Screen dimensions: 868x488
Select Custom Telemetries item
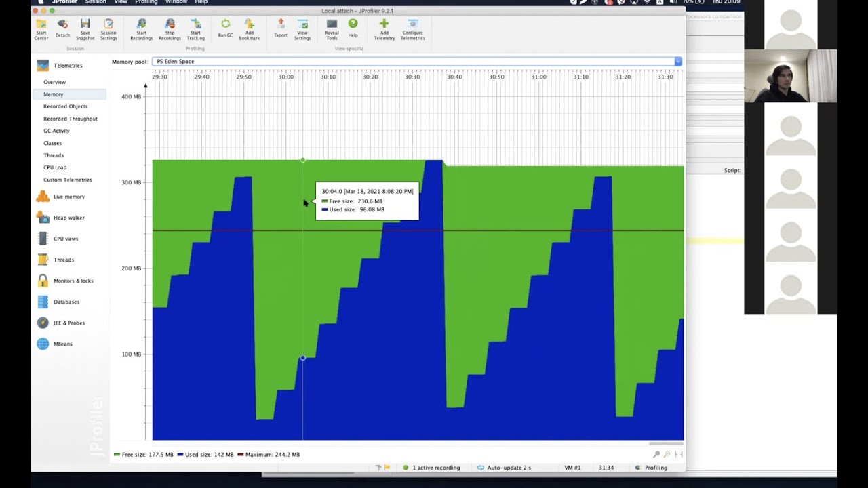pos(68,180)
